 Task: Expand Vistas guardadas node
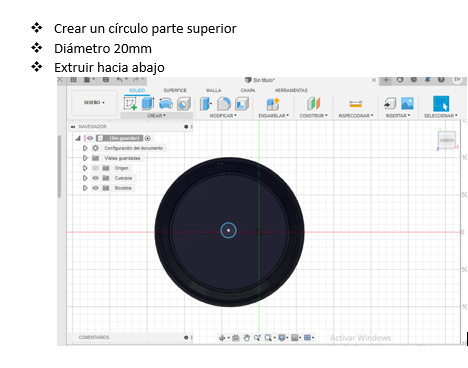[85, 158]
